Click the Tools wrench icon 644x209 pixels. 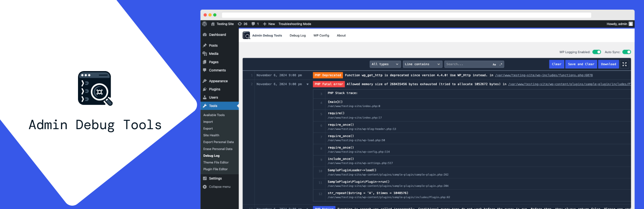(205, 106)
